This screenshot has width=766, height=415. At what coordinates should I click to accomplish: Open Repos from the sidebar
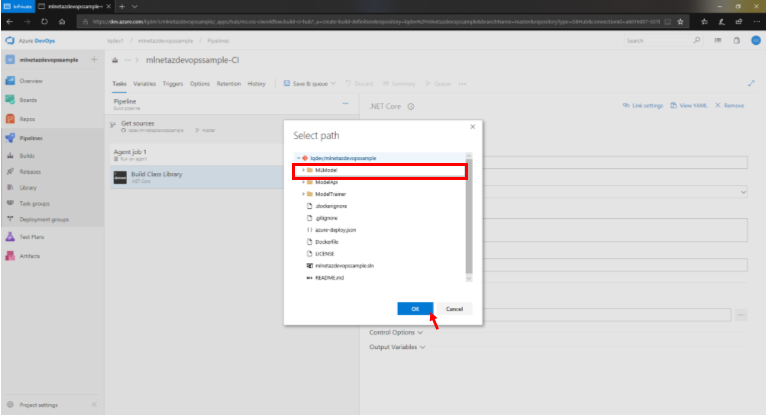(x=29, y=118)
